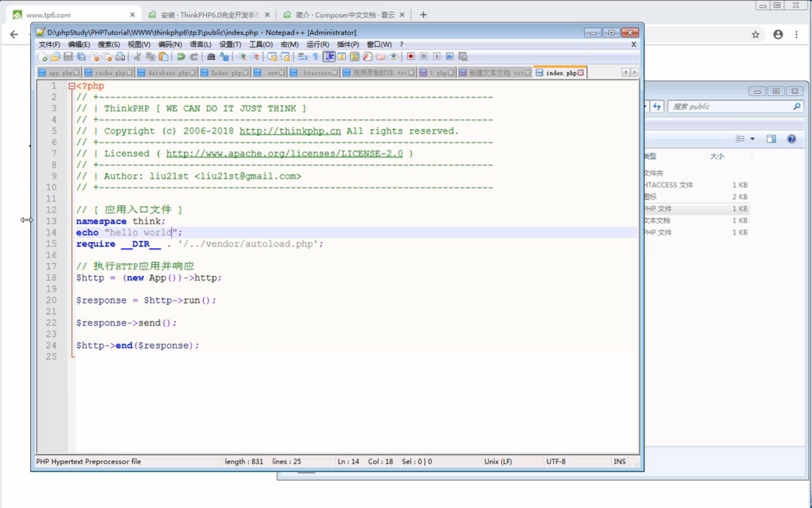This screenshot has width=812, height=508.
Task: Toggle the preview pane icon in Explorer
Action: (771, 139)
